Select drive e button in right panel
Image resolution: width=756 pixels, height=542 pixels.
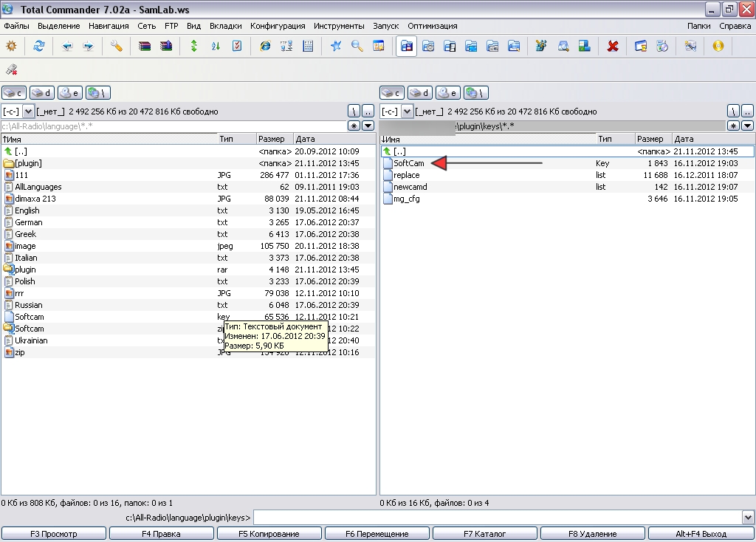pos(448,92)
